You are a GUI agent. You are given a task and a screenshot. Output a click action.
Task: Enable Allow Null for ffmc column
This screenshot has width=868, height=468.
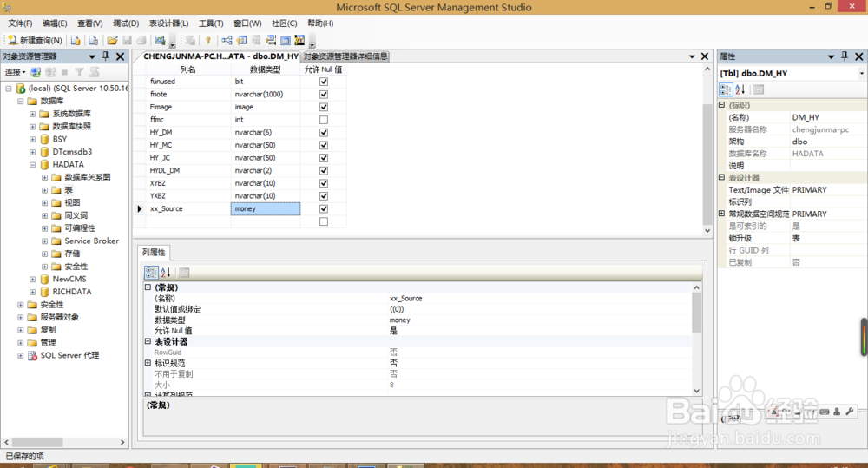pyautogui.click(x=324, y=120)
